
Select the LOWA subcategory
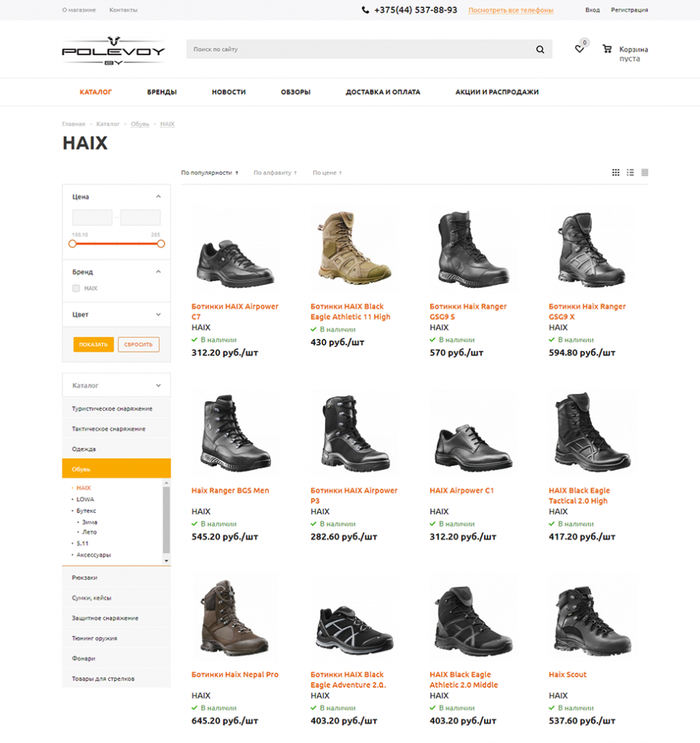[x=86, y=499]
